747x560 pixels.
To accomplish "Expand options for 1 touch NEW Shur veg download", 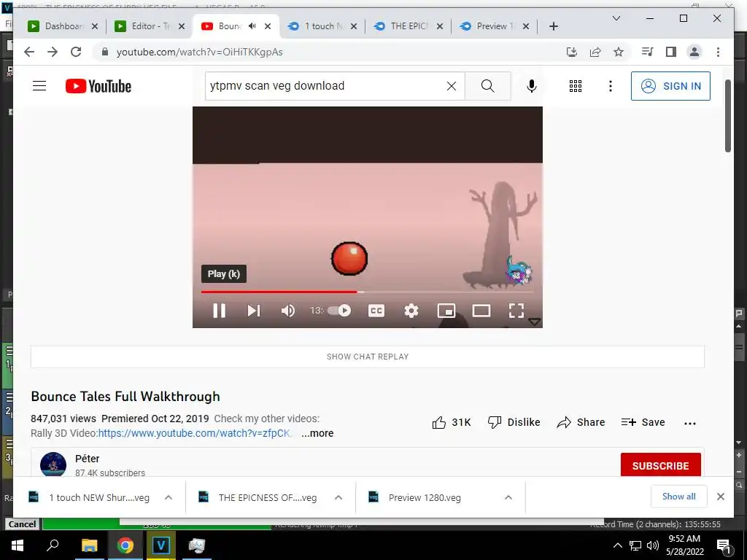I will (x=169, y=497).
